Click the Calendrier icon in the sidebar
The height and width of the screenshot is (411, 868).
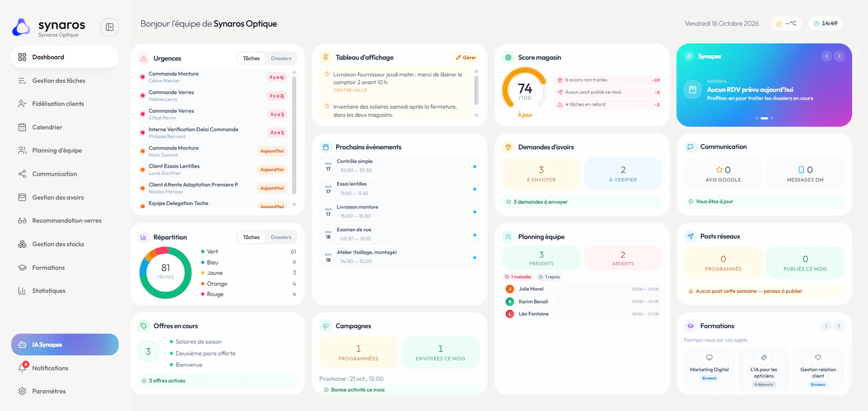tap(22, 127)
